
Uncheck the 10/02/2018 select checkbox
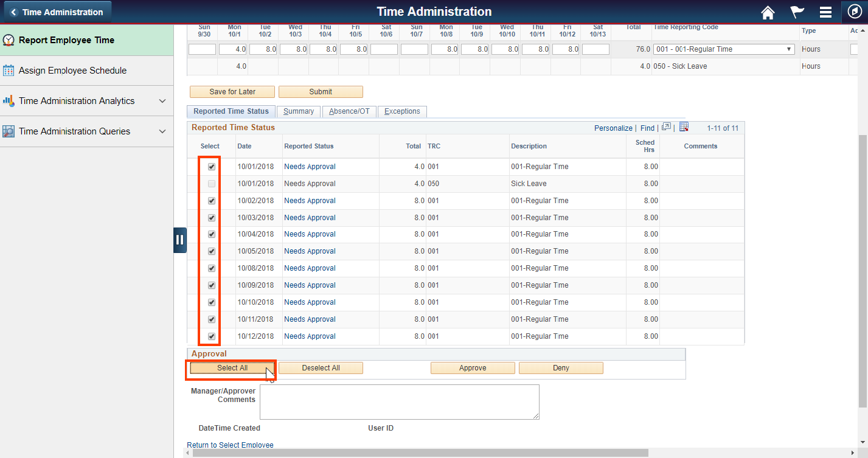tap(211, 200)
